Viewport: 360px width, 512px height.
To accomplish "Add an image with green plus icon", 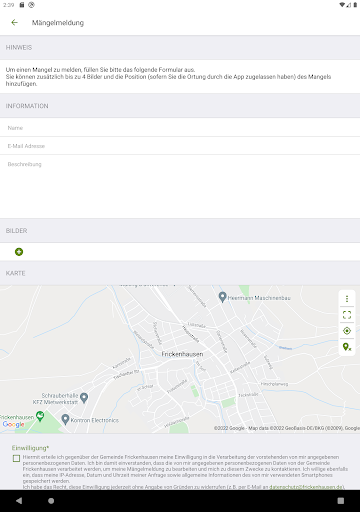I will [x=19, y=252].
